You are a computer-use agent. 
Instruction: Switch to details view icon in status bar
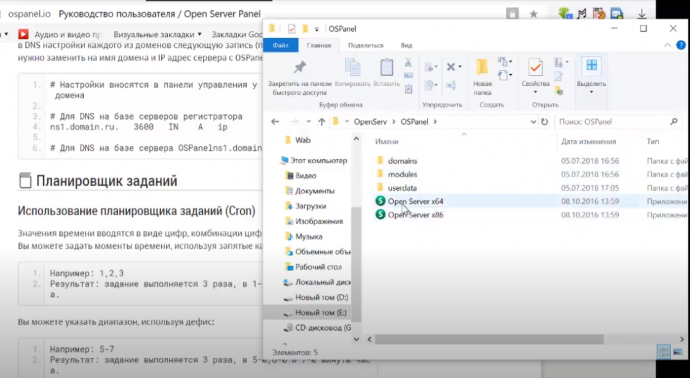(x=664, y=352)
